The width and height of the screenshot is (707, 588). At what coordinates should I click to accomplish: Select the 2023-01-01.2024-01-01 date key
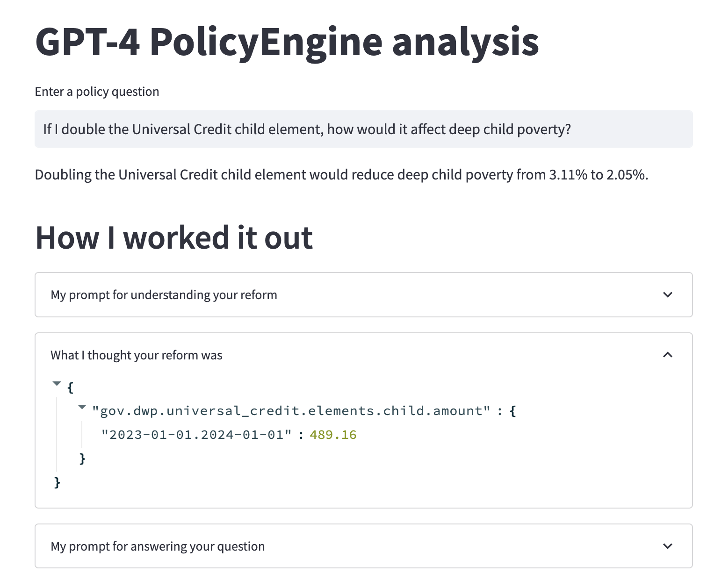point(196,435)
